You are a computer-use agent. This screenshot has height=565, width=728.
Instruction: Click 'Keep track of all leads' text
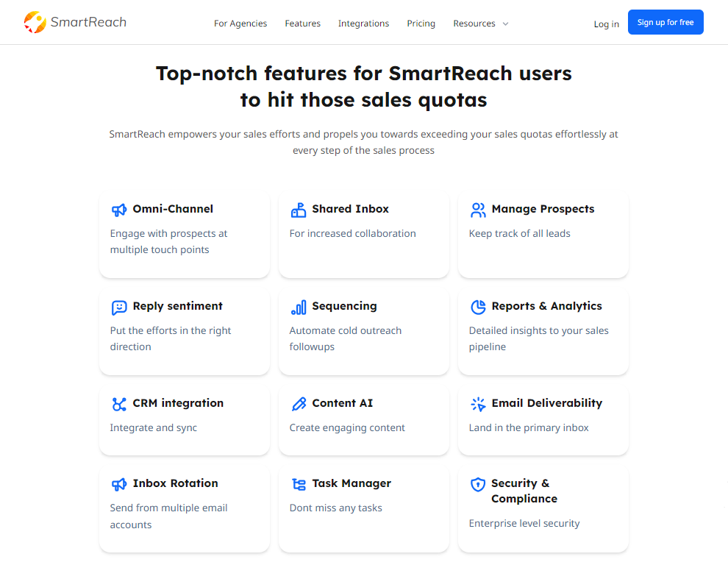520,234
